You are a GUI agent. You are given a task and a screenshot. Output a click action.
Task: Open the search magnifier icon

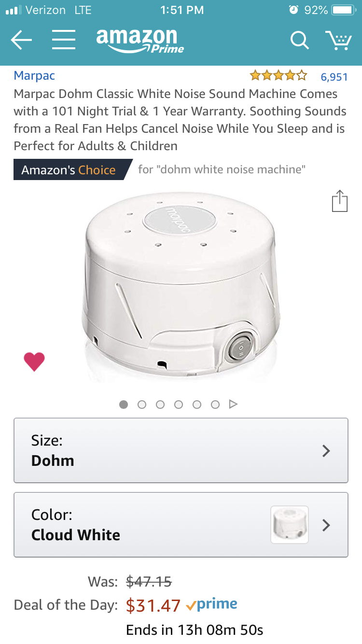pyautogui.click(x=299, y=41)
